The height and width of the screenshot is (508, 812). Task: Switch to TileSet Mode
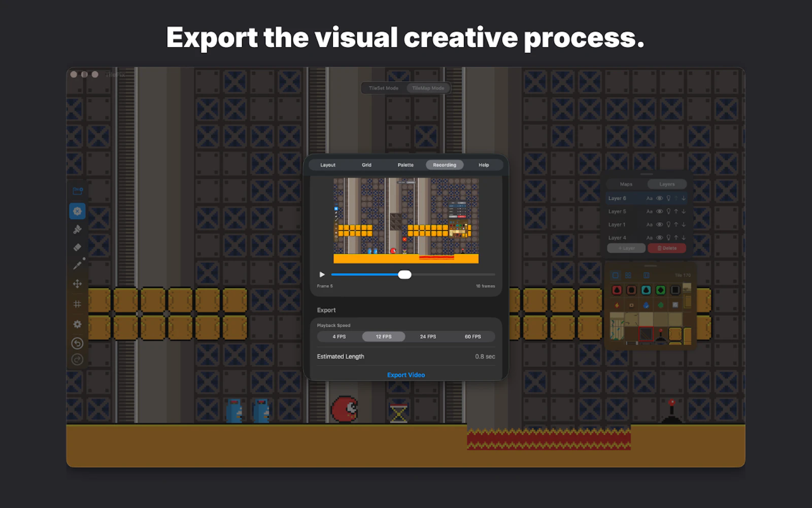(x=384, y=88)
